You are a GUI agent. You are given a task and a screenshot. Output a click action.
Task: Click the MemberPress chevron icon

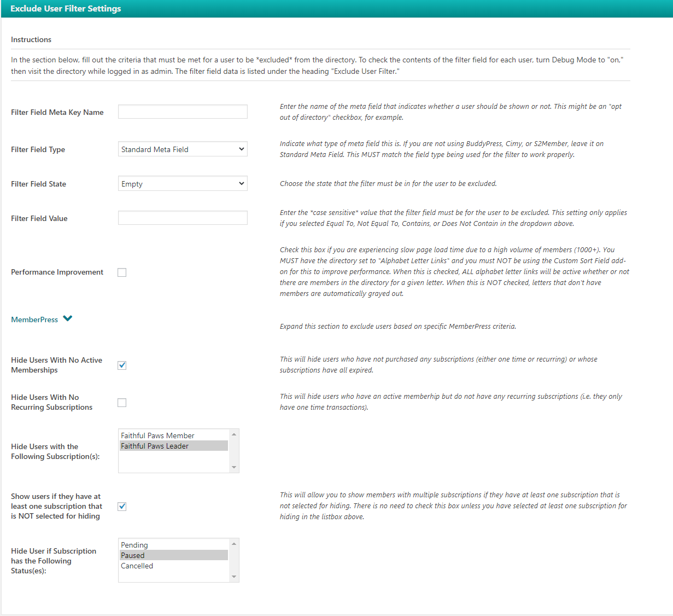(x=68, y=319)
